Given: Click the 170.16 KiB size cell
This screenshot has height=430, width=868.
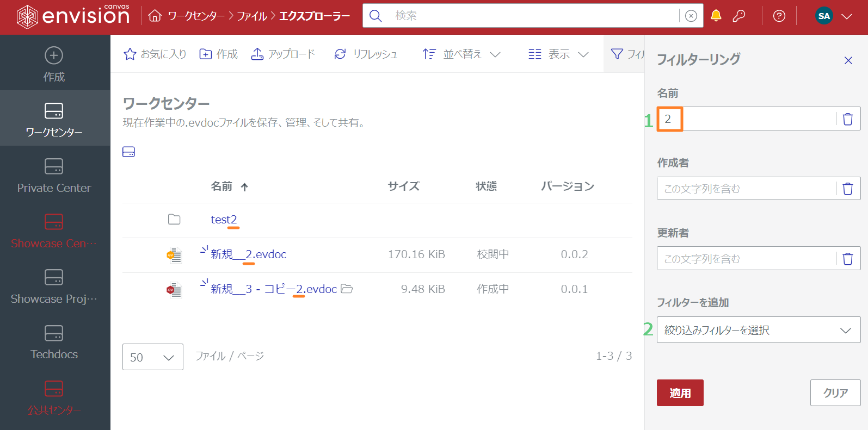Looking at the screenshot, I should pos(416,254).
